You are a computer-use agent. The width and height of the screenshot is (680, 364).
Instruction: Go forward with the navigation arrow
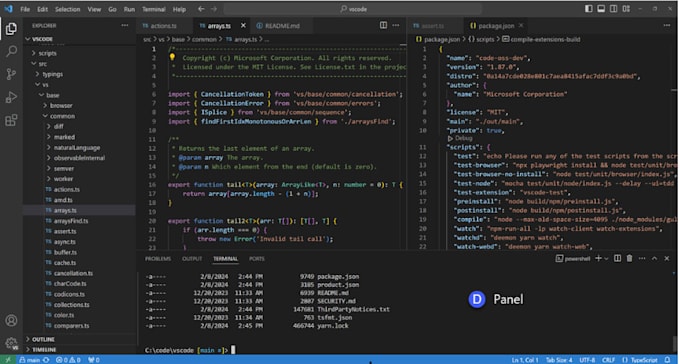click(214, 9)
